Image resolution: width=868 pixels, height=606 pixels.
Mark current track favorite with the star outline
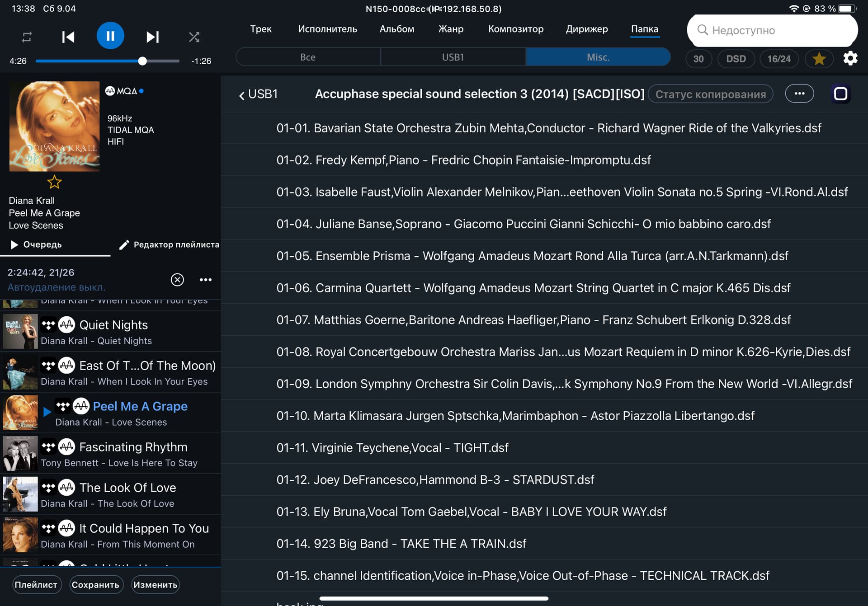(x=54, y=182)
